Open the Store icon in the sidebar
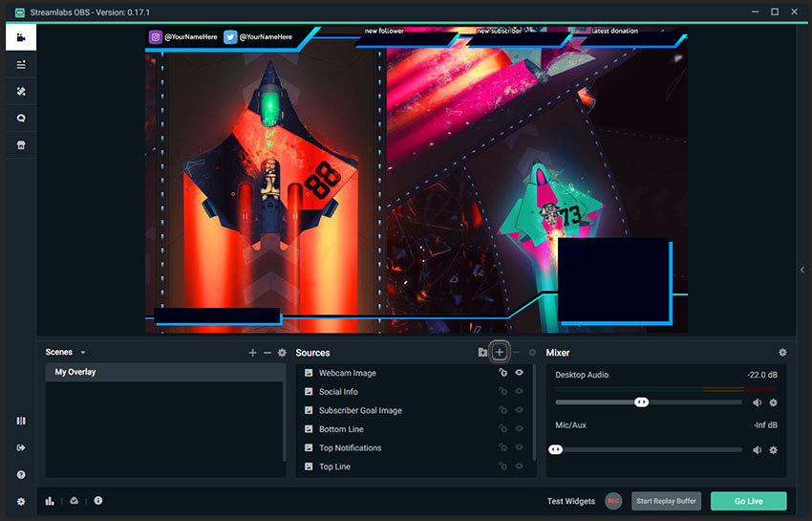The height and width of the screenshot is (521, 812). tap(21, 145)
